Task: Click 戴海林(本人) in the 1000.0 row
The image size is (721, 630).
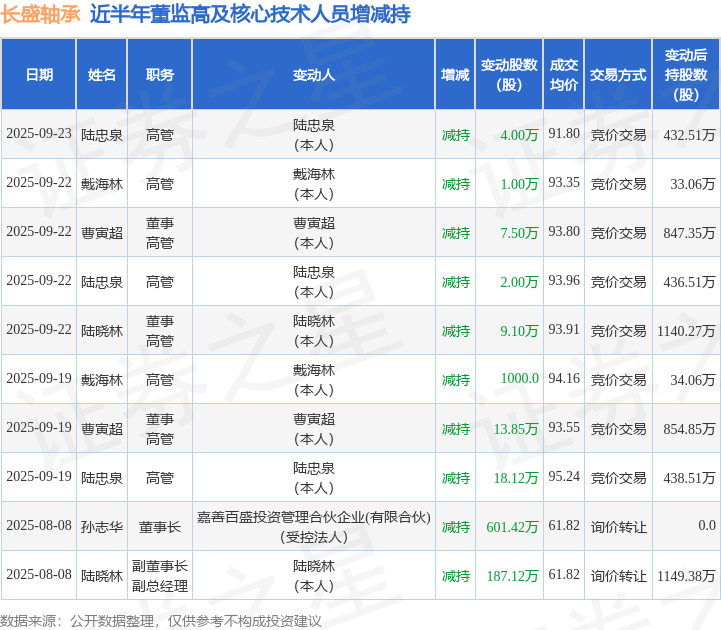Action: click(314, 380)
